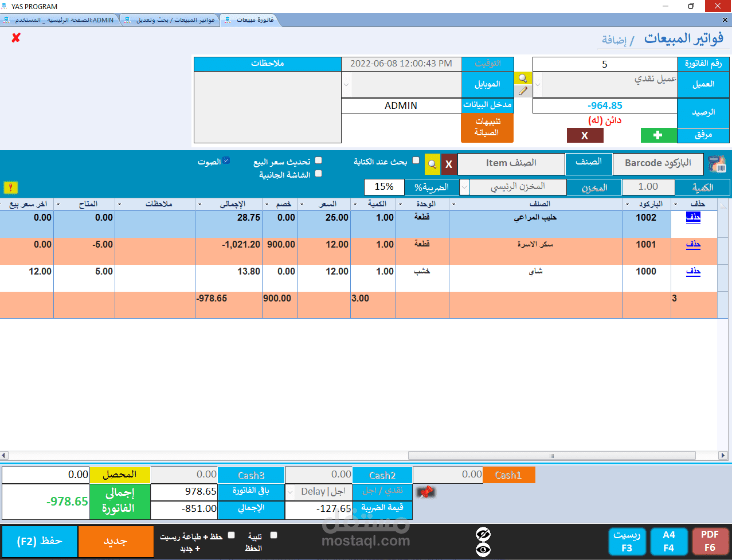This screenshot has width=732, height=560.
Task: Open the mobile number dropdown
Action: point(346,85)
